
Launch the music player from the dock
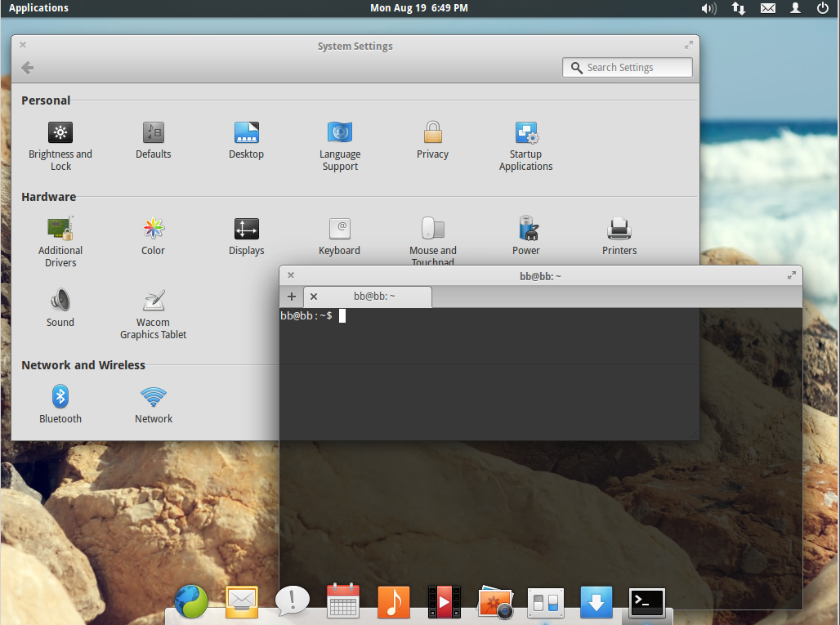[393, 603]
